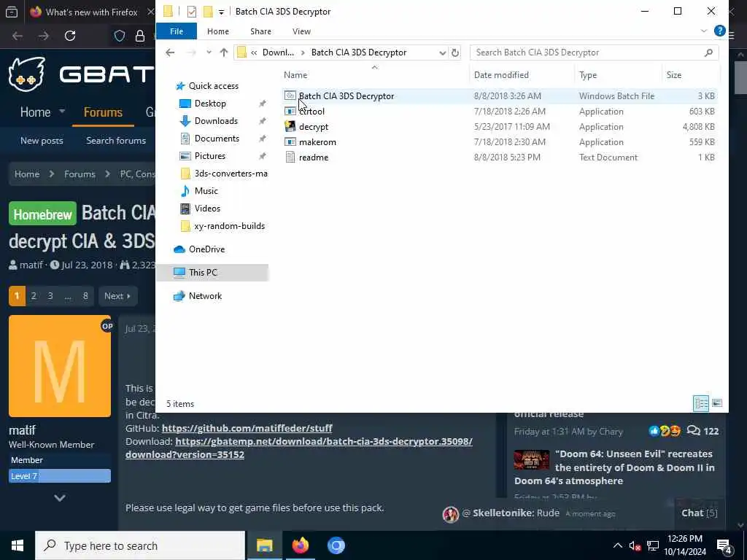Open the Home ribbon tab

[x=217, y=31]
